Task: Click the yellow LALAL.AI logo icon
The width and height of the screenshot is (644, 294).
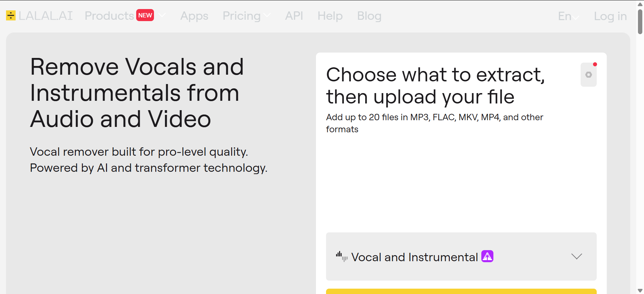Action: [11, 15]
